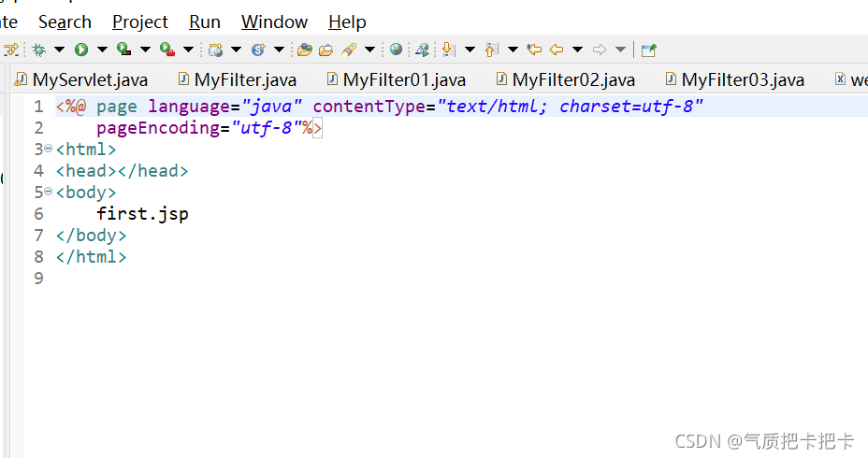Open the Help menu
The width and height of the screenshot is (868, 458).
[x=347, y=22]
